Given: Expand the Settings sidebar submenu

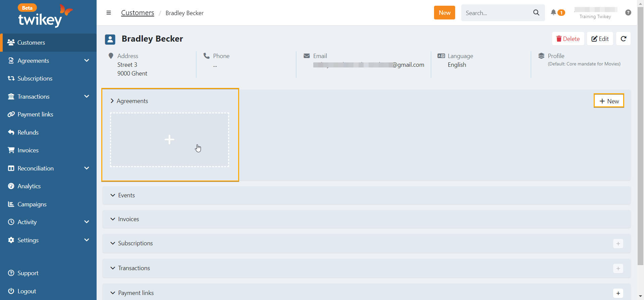Looking at the screenshot, I should click(87, 240).
